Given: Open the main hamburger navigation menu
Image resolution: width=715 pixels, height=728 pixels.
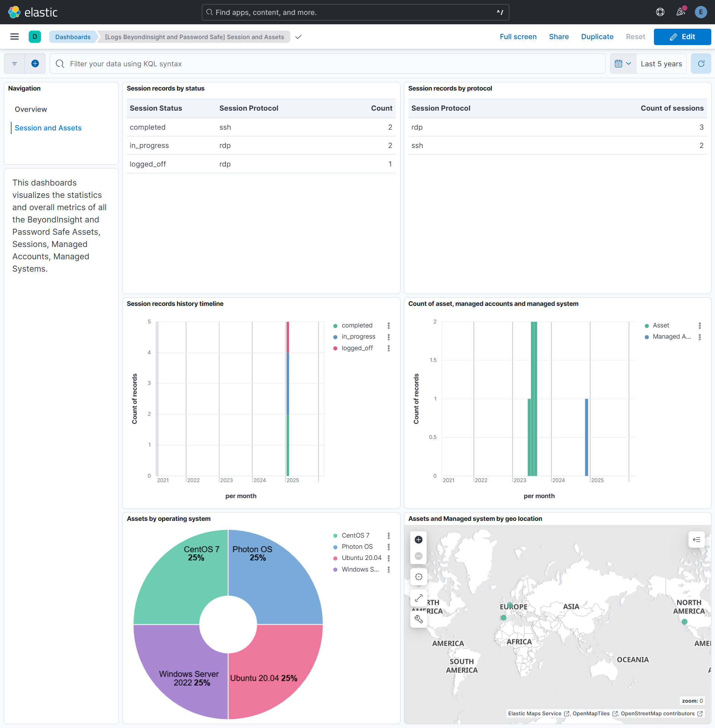Looking at the screenshot, I should pyautogui.click(x=14, y=37).
